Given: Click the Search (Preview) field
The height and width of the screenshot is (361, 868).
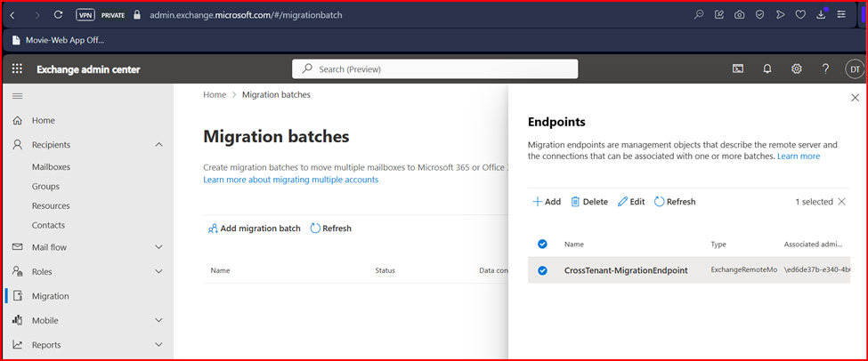Looking at the screenshot, I should (x=434, y=69).
